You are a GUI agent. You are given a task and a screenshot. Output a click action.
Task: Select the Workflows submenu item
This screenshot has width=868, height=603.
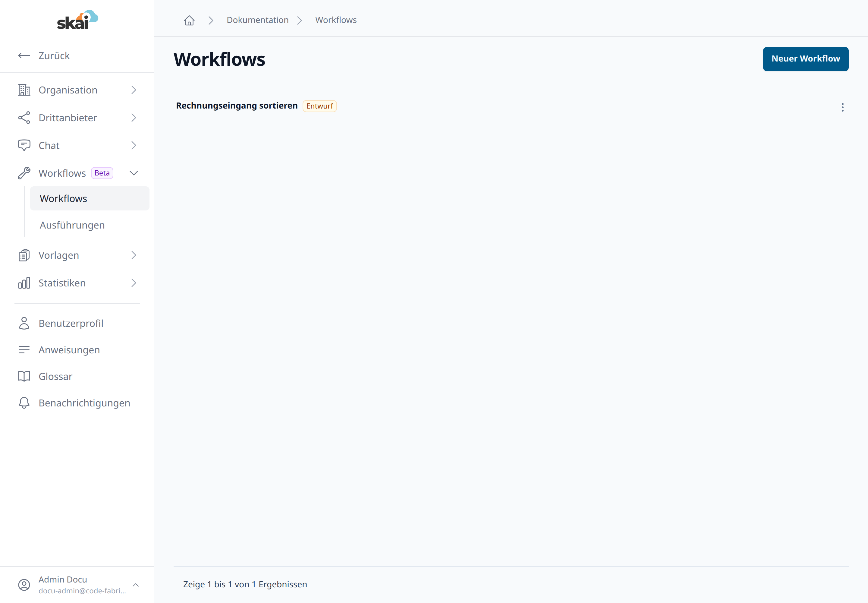[90, 198]
